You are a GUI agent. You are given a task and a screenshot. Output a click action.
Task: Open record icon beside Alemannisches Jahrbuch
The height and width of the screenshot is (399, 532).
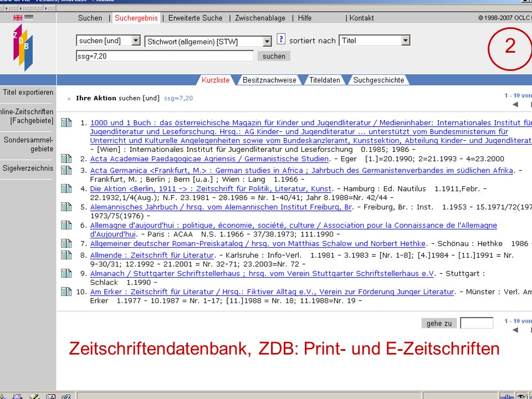tap(66, 207)
